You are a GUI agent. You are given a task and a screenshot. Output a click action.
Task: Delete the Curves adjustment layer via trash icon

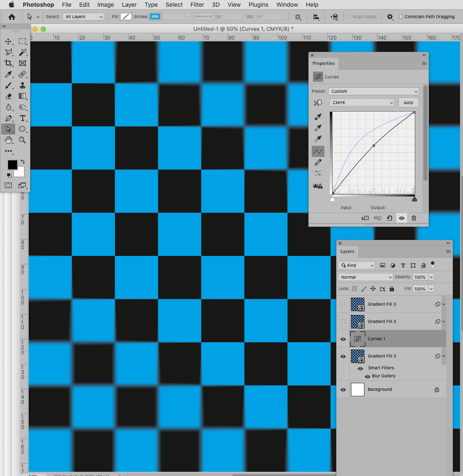[414, 218]
